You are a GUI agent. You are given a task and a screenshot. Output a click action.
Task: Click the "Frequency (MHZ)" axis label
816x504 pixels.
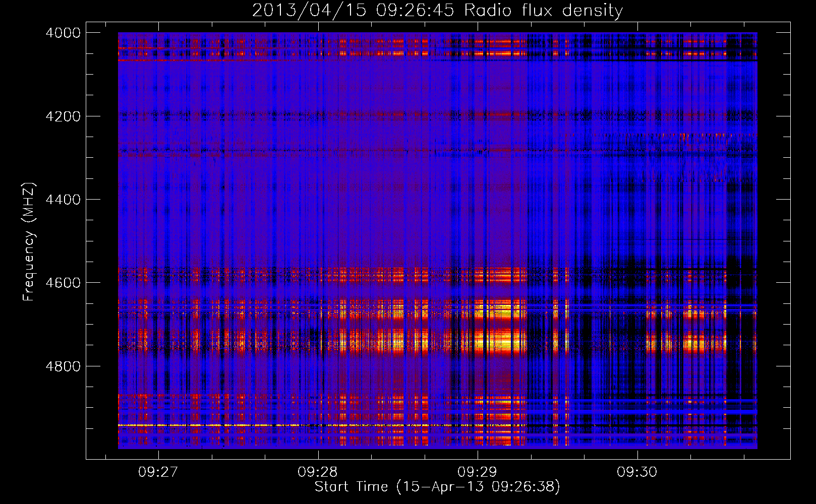(x=29, y=242)
